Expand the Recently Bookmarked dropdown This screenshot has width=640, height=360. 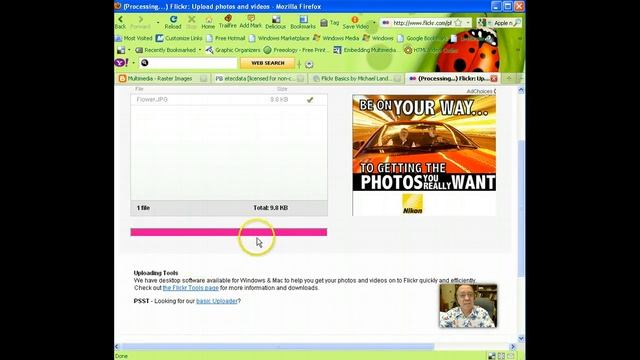[x=200, y=50]
